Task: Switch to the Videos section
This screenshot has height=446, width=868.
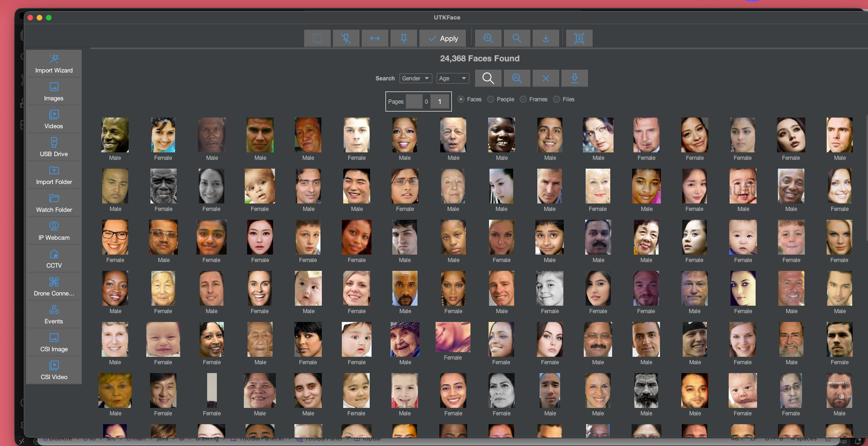Action: tap(54, 119)
